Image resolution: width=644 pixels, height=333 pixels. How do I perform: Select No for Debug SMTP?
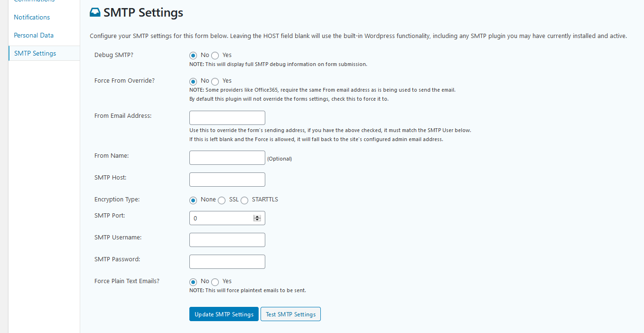tap(193, 56)
